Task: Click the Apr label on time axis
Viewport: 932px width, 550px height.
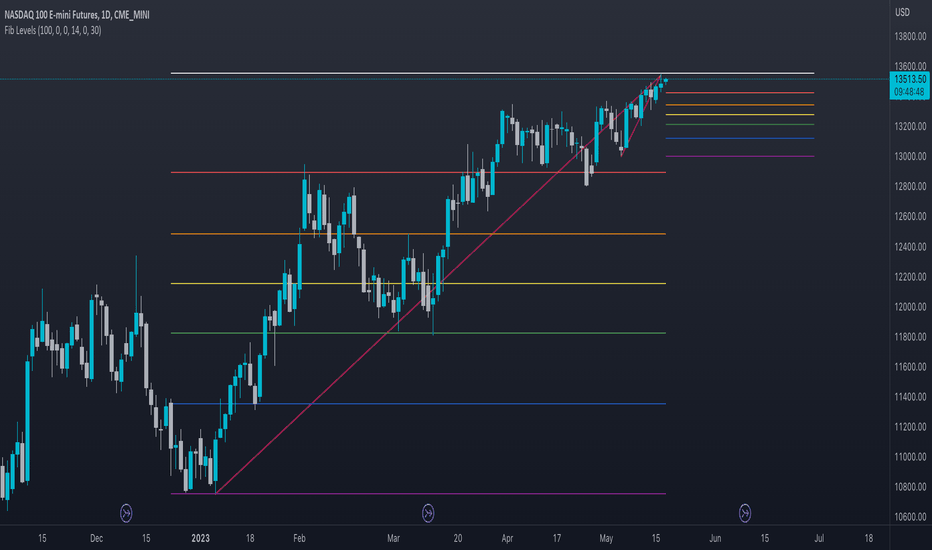Action: click(507, 538)
